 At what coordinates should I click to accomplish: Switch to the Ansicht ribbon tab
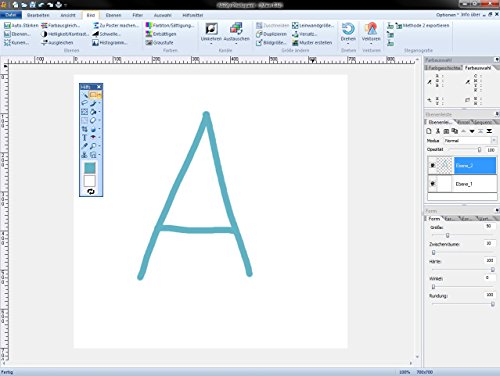pyautogui.click(x=68, y=15)
